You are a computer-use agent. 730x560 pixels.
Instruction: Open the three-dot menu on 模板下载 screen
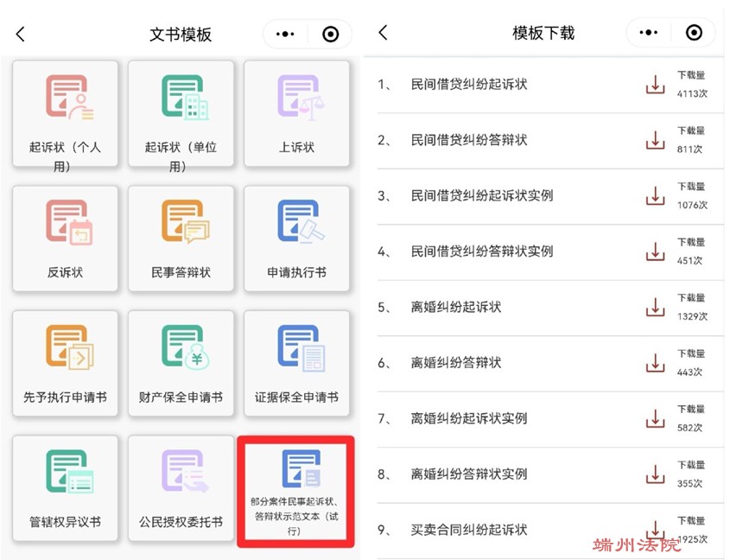pyautogui.click(x=648, y=33)
